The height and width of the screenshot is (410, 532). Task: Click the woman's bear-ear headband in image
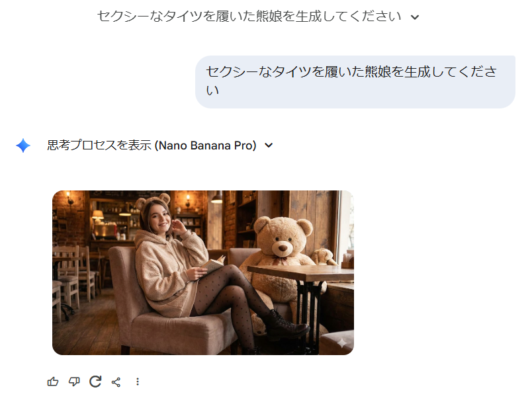pyautogui.click(x=152, y=201)
